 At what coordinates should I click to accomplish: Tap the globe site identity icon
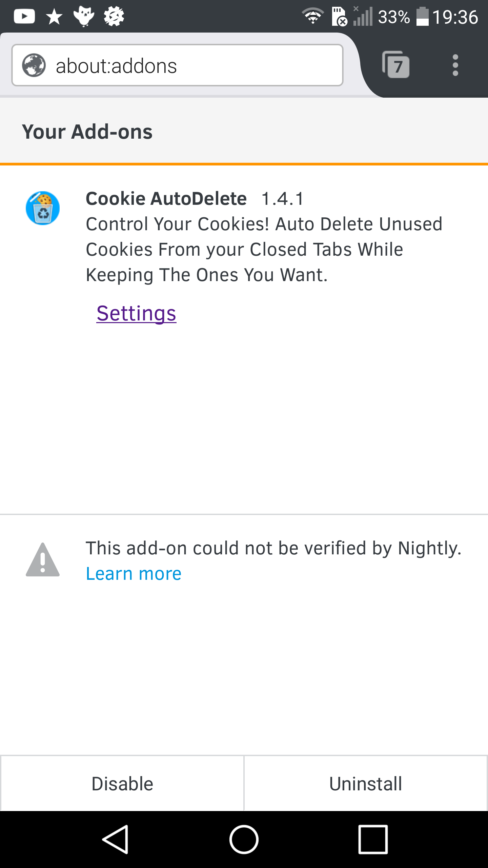click(34, 65)
